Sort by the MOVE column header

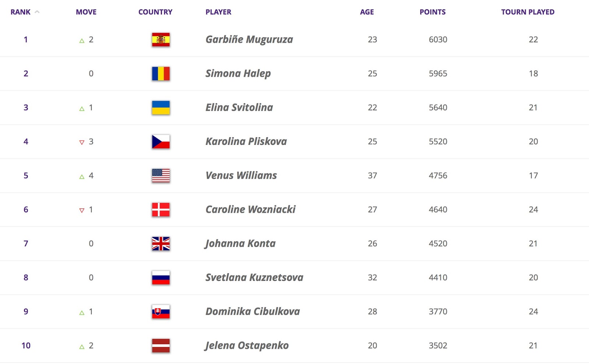tap(86, 12)
